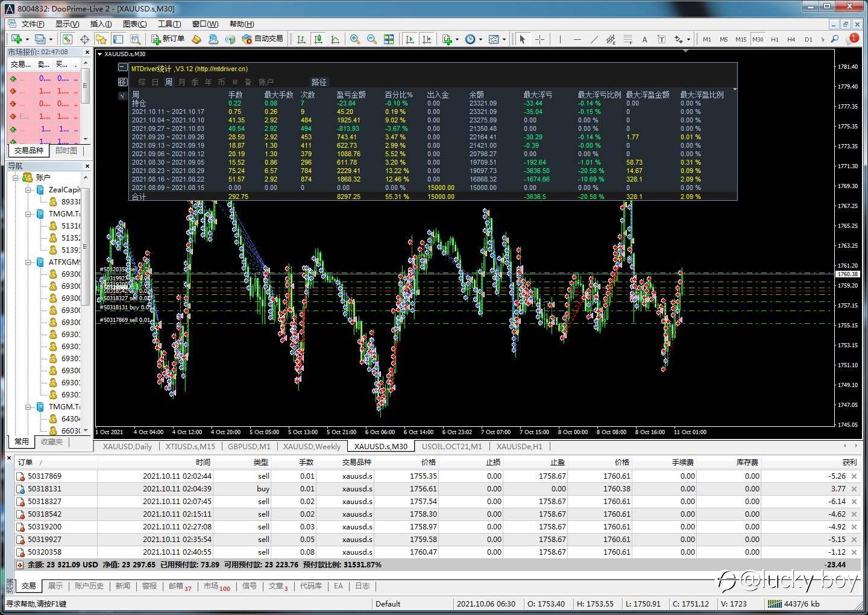Screen dimensions: 868x615
Task: Collapse the ZealCapital account tree node
Action: click(x=28, y=190)
